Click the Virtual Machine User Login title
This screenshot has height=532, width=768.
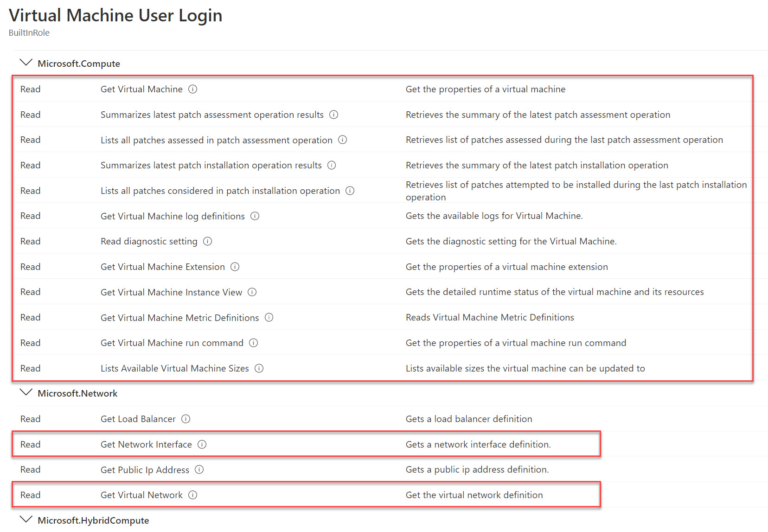click(115, 15)
